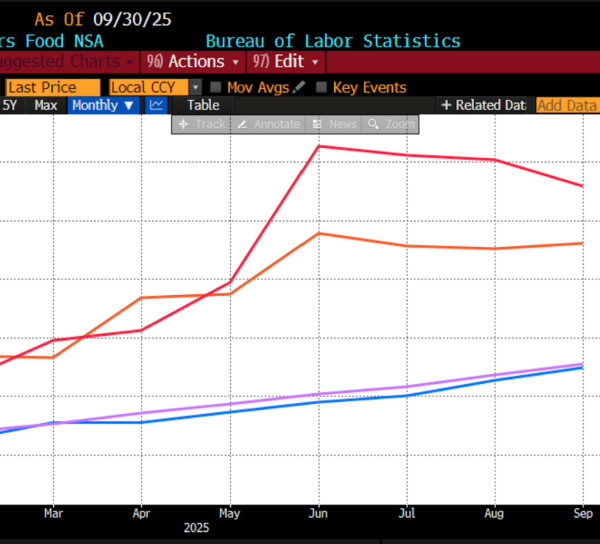This screenshot has width=600, height=544.
Task: Activate the Annotate pencil tool
Action: (x=267, y=124)
